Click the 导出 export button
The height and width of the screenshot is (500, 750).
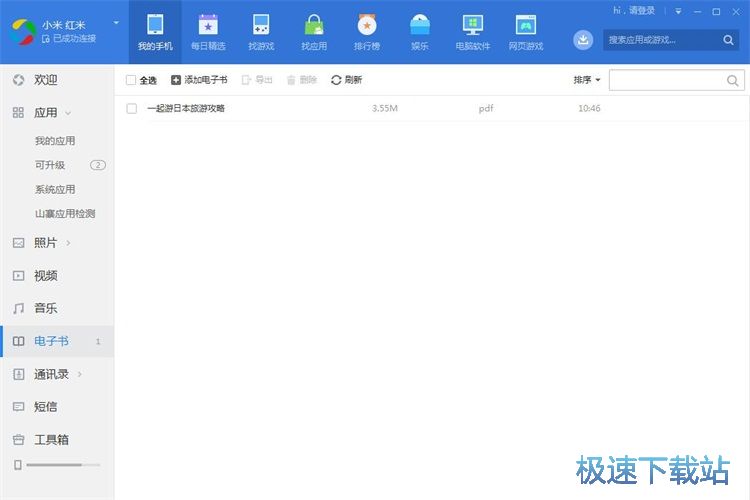[257, 80]
